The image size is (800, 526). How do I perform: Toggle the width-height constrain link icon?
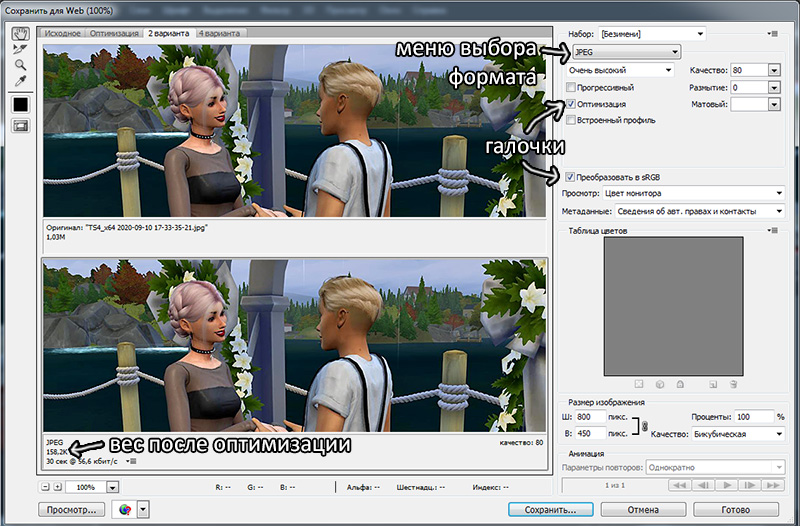[x=645, y=425]
